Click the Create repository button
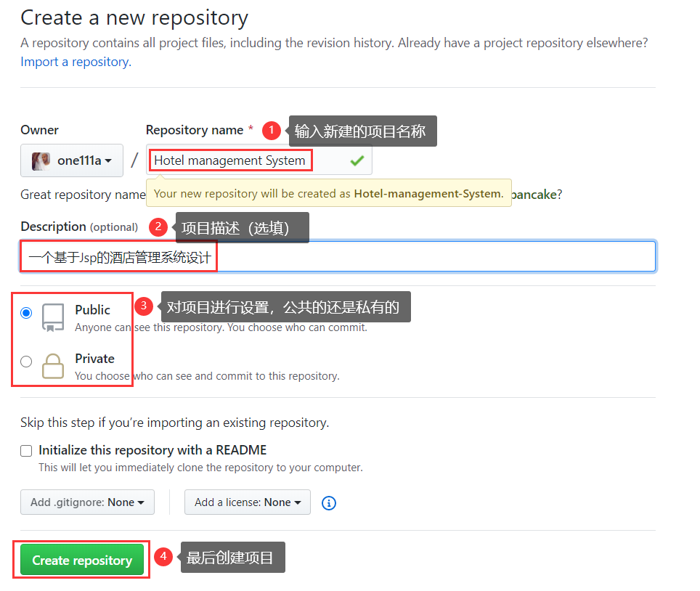This screenshot has width=700, height=591. tap(81, 560)
